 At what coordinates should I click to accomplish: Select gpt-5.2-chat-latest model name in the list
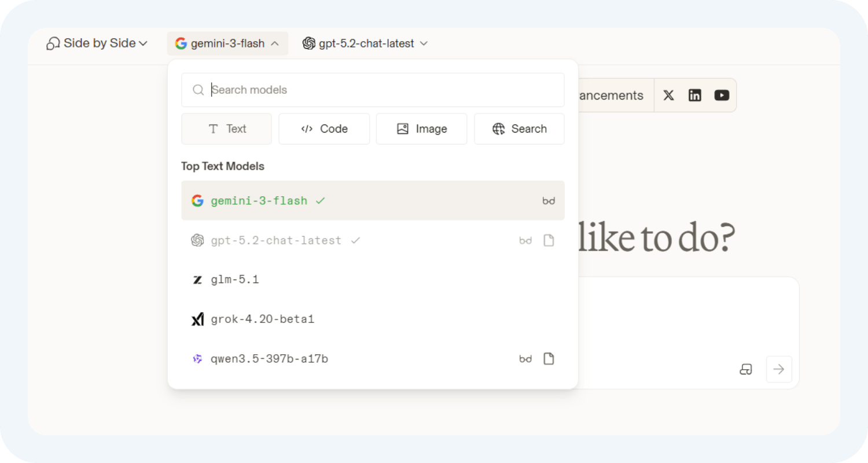click(x=276, y=240)
